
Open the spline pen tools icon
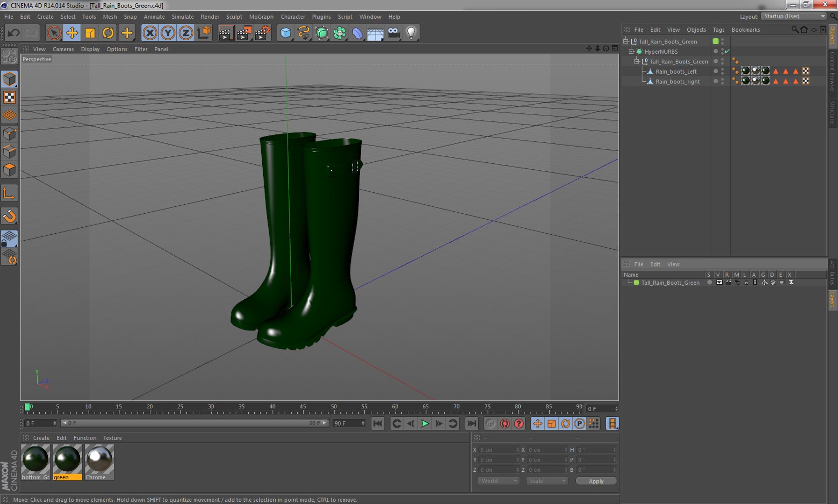304,33
